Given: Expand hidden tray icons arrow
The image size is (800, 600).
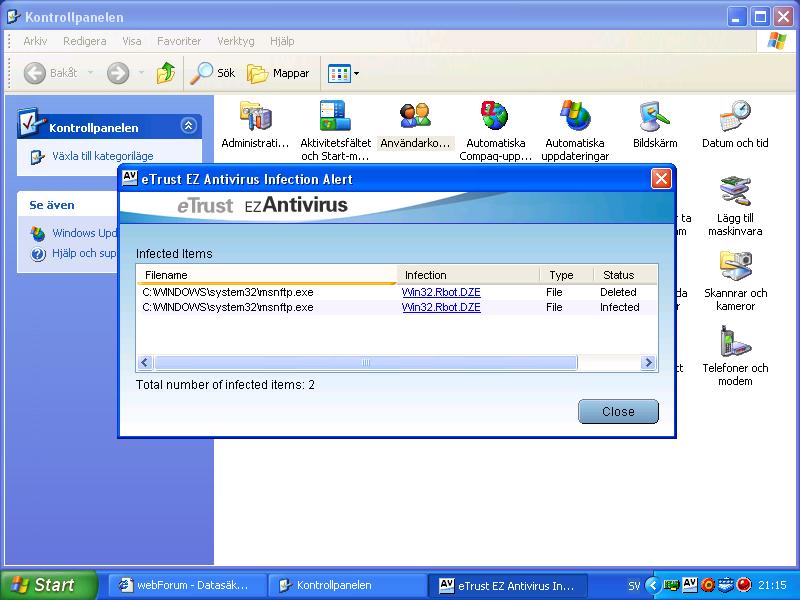Looking at the screenshot, I should tap(653, 585).
